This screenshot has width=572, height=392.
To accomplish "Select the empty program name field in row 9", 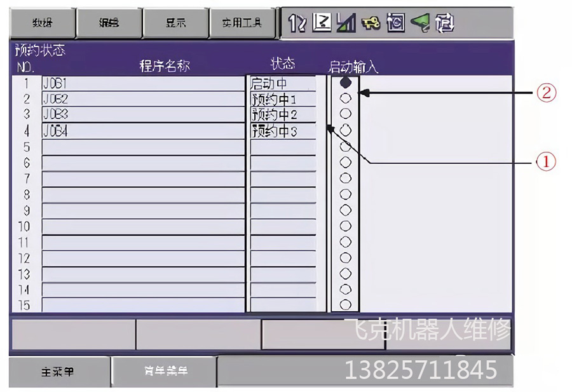I will 144,211.
